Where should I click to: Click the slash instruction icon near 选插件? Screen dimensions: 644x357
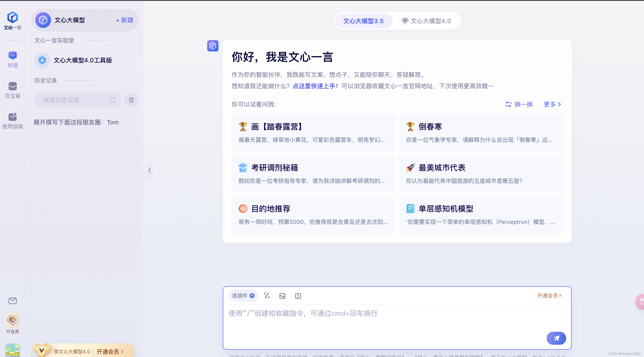pos(267,295)
